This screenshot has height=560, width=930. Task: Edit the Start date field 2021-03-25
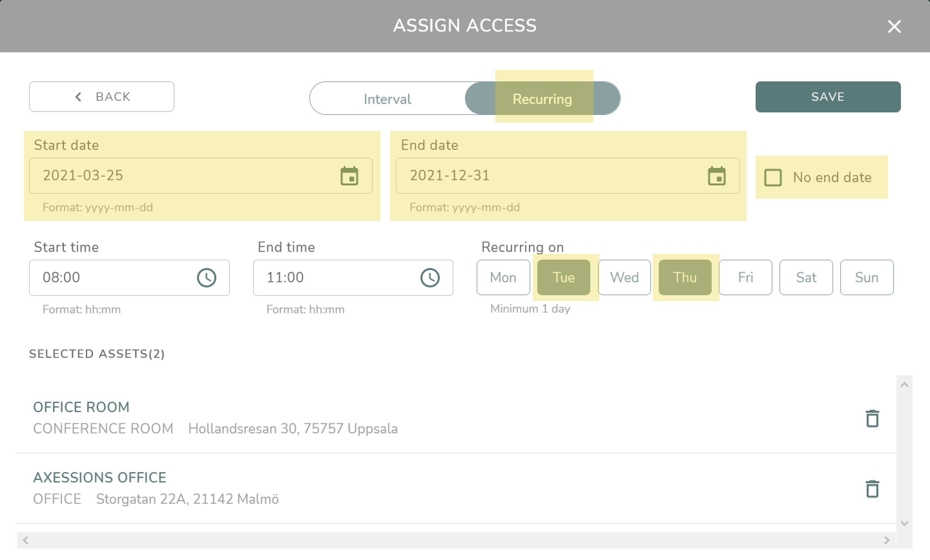click(x=201, y=176)
